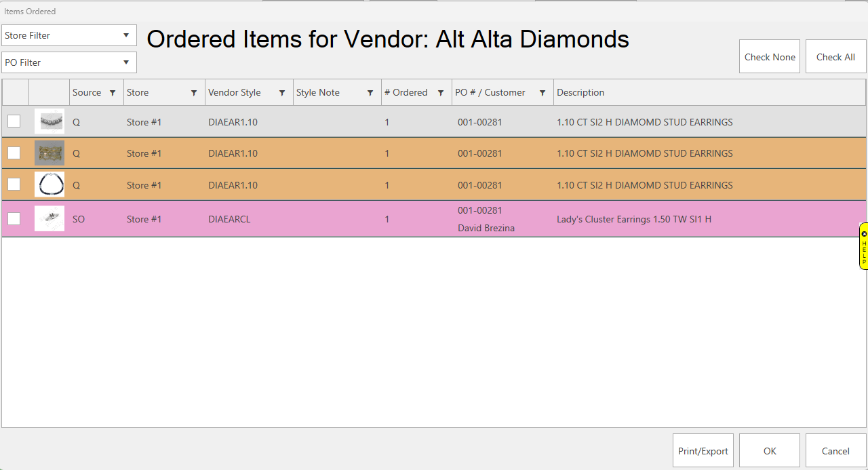Viewport: 868px width, 470px height.
Task: Open the cluster earrings thumbnail image
Action: point(50,218)
